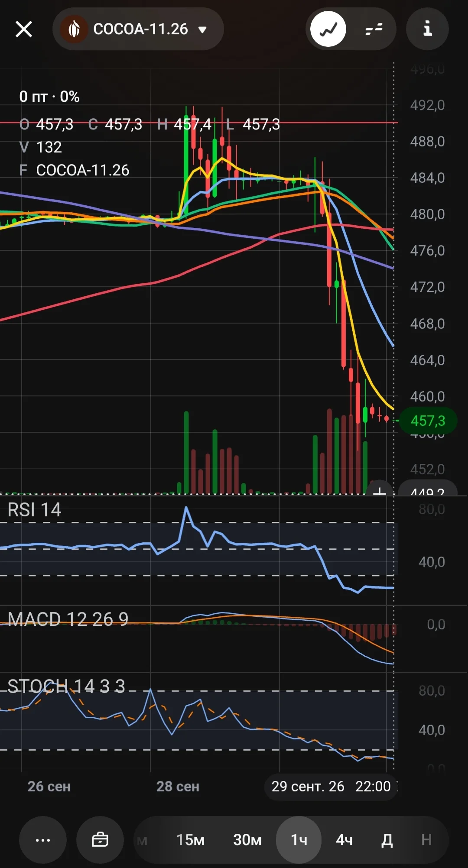468x868 pixels.
Task: Open the three-dots more options button
Action: tap(43, 840)
